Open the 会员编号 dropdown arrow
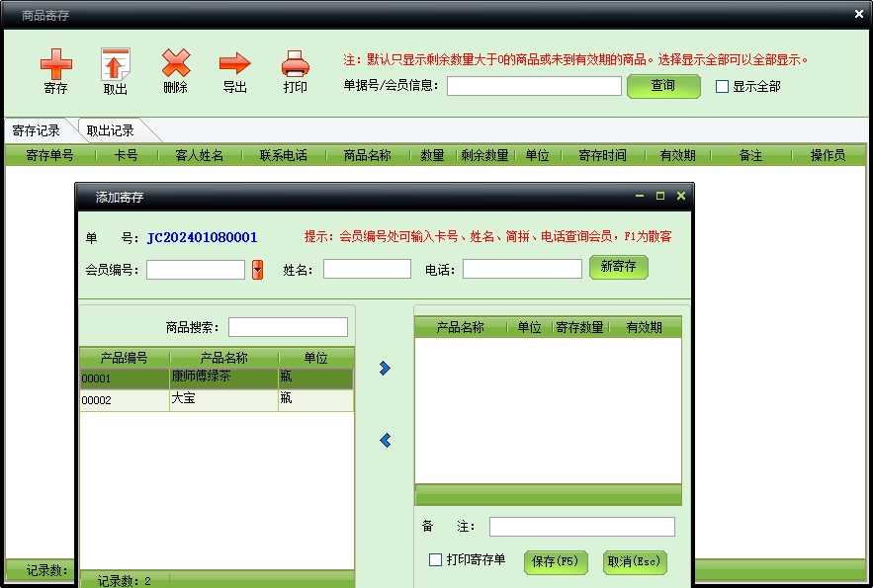The image size is (873, 588). [257, 270]
